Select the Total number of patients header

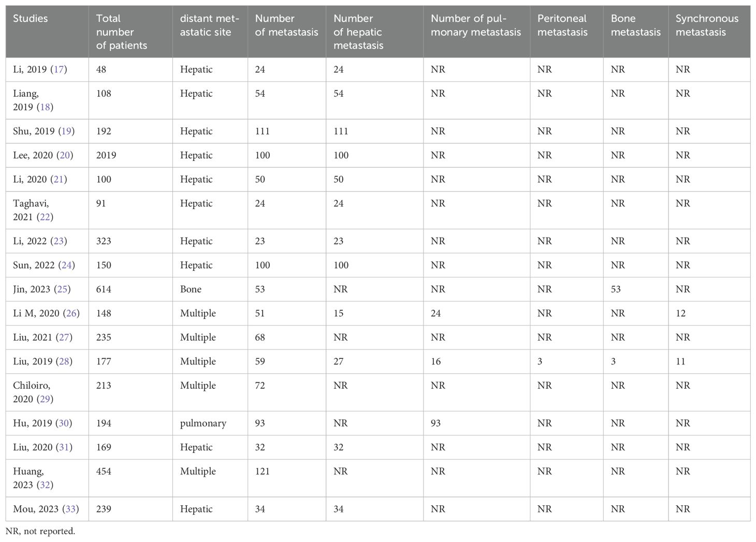121,32
